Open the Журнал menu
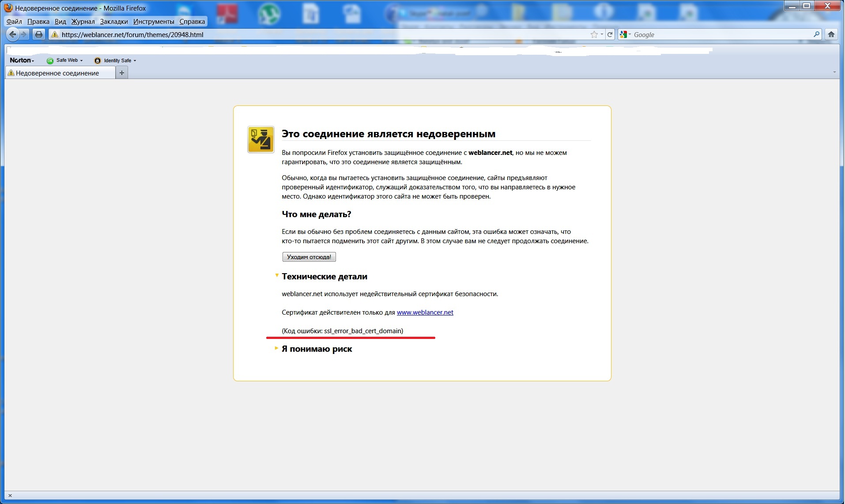Viewport: 845px width, 504px height. [83, 21]
